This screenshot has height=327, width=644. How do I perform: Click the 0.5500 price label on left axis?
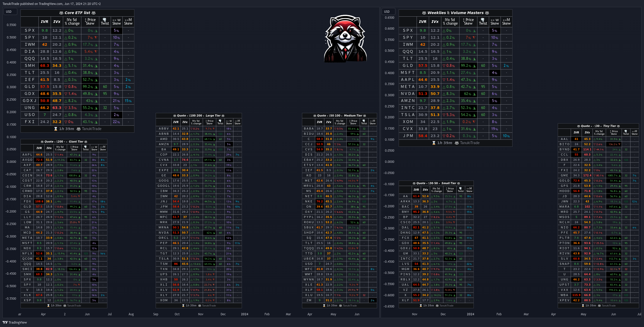(11, 25)
